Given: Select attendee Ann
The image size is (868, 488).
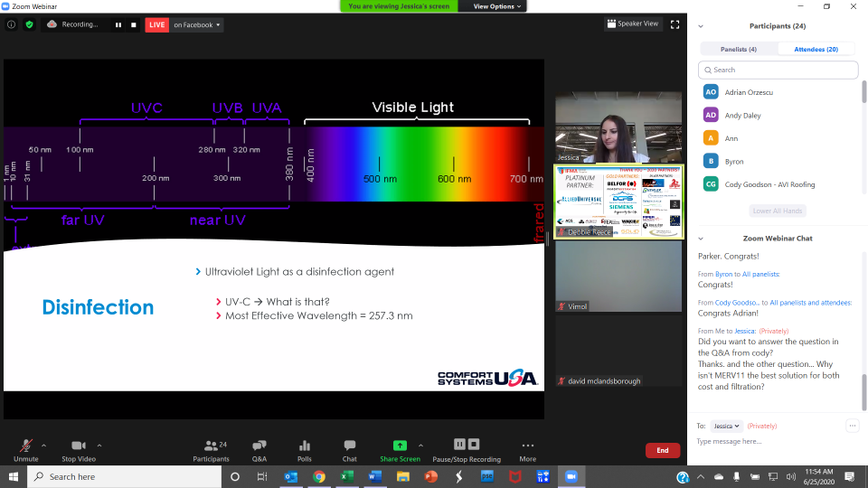Looking at the screenshot, I should coord(779,138).
